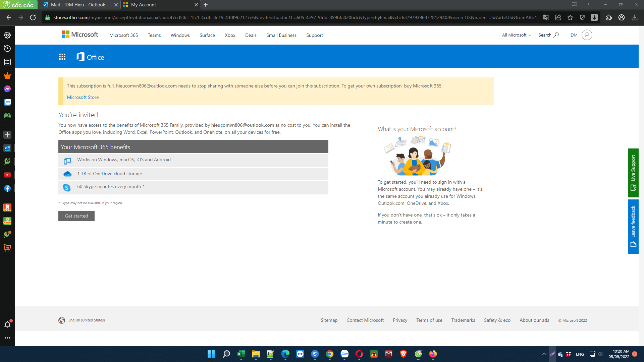Open Trademarks footer link
Image resolution: width=644 pixels, height=362 pixels.
[463, 320]
